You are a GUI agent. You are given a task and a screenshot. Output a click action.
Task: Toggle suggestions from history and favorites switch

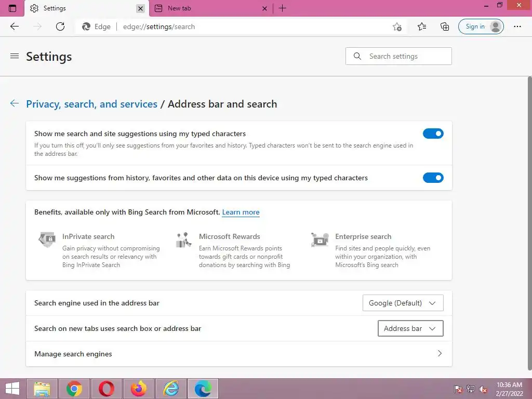point(433,178)
